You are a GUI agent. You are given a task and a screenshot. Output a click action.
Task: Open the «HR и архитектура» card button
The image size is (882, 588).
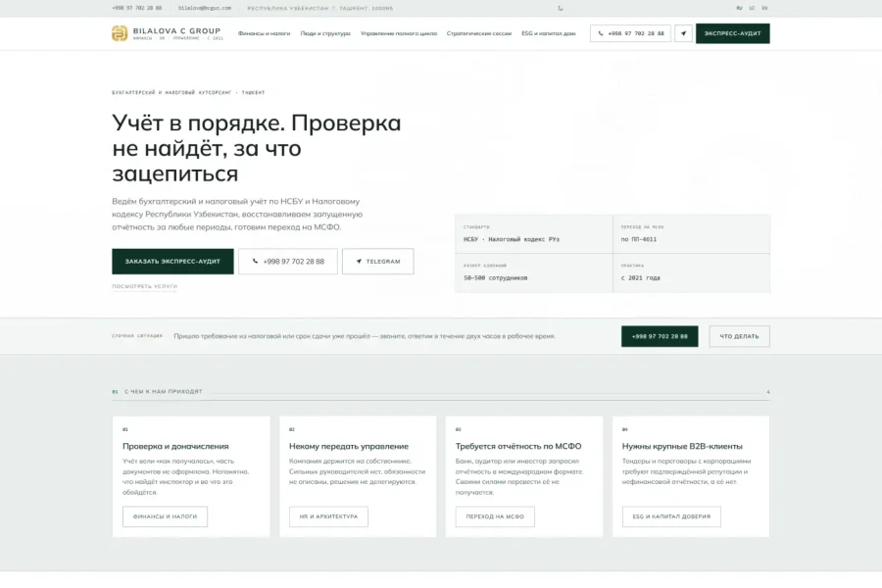(x=328, y=516)
